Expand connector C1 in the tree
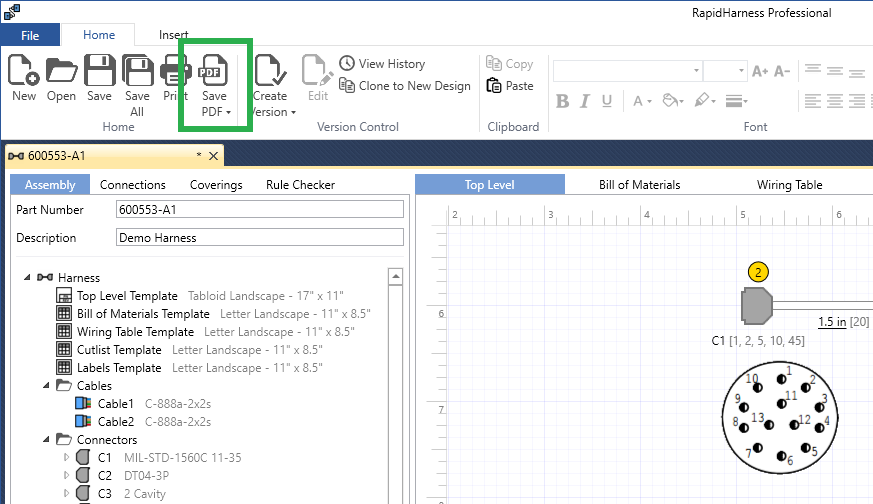Screen dimensions: 873x504 pyautogui.click(x=66, y=457)
